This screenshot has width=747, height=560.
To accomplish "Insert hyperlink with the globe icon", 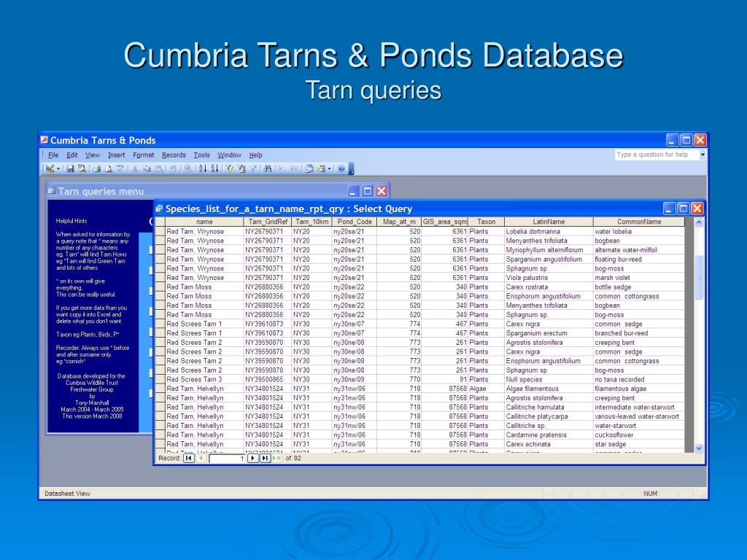I will pos(187,168).
